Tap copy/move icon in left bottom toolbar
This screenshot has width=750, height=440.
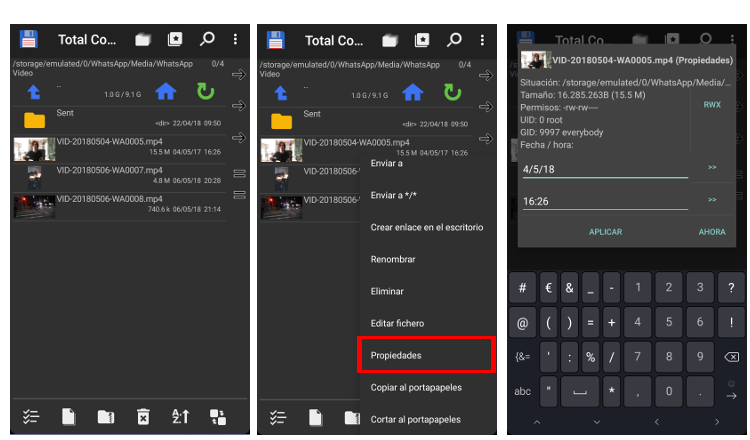[x=218, y=417]
